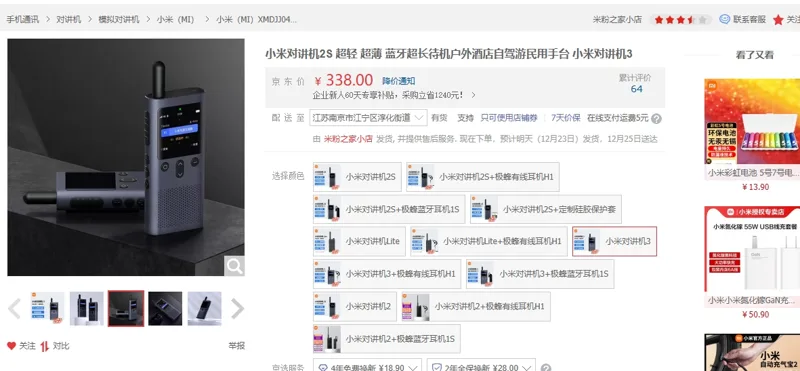This screenshot has width=800, height=371.
Task: Select the first gallery thumbnail
Action: point(47,308)
